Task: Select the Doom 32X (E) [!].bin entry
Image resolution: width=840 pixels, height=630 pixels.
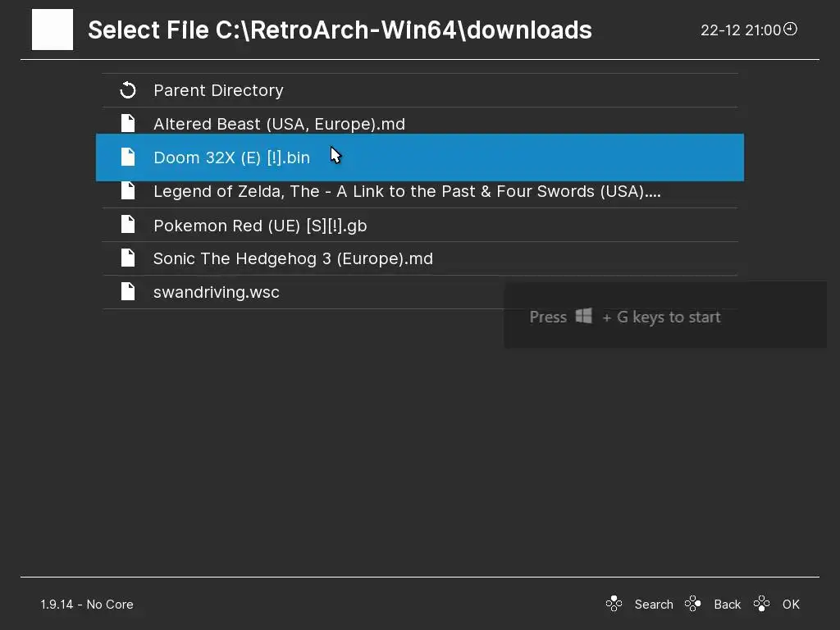Action: point(231,157)
